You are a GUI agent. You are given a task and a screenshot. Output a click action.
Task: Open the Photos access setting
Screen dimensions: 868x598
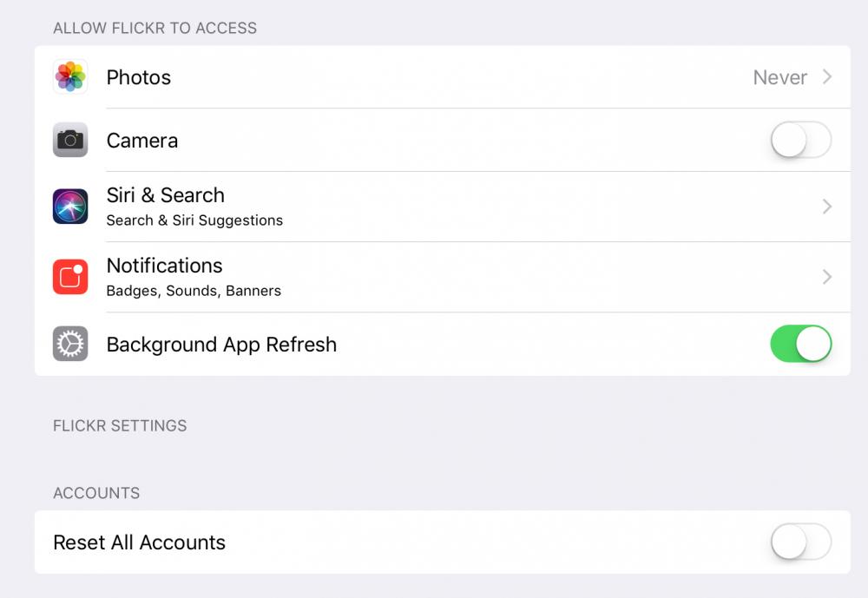pyautogui.click(x=443, y=77)
